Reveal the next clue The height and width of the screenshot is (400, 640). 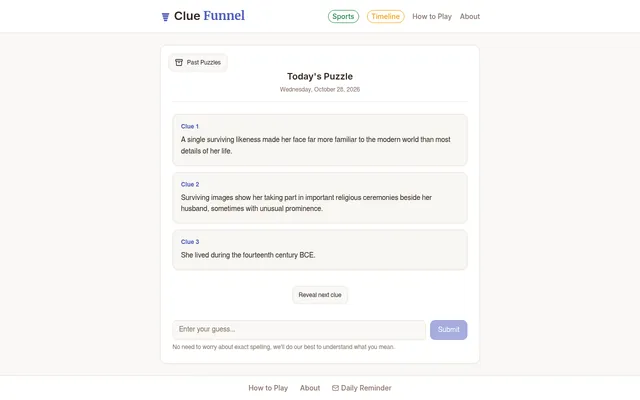[x=320, y=295]
